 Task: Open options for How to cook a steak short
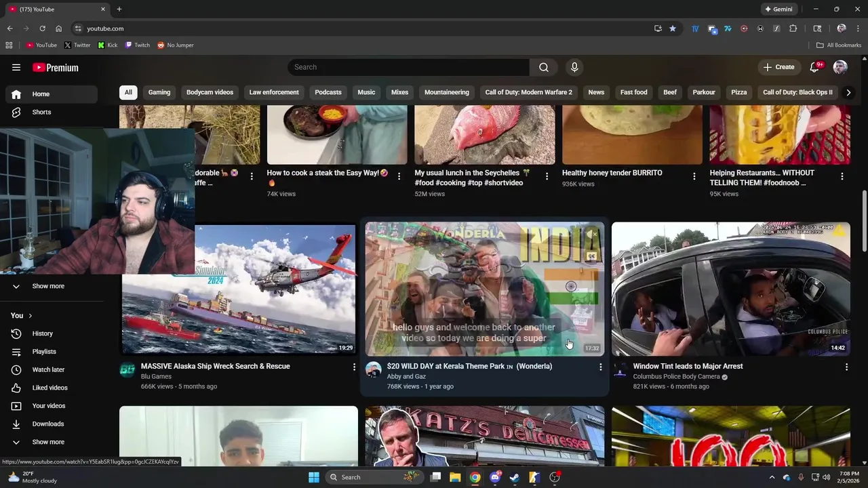coord(399,176)
